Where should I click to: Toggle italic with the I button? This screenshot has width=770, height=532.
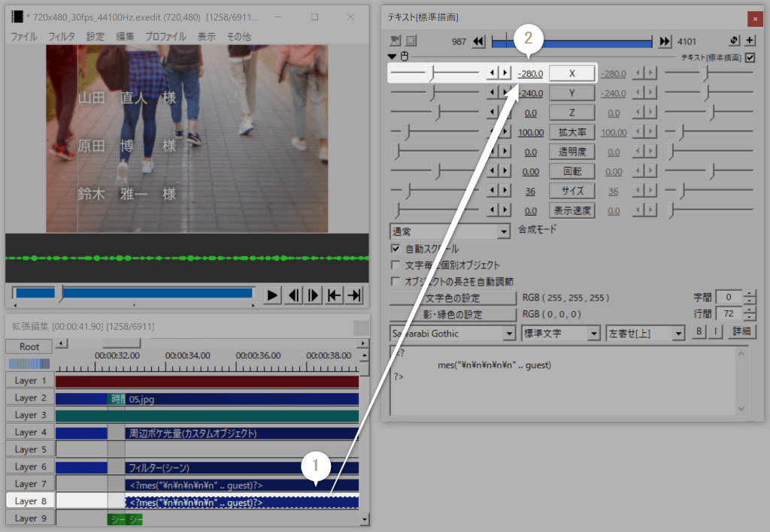(716, 332)
